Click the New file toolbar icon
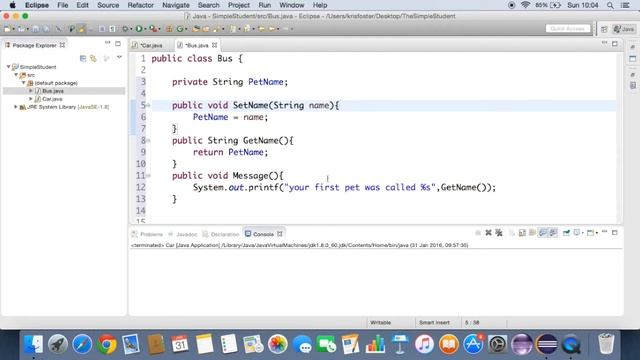Screen dimensions: 640x360 coord(7,29)
